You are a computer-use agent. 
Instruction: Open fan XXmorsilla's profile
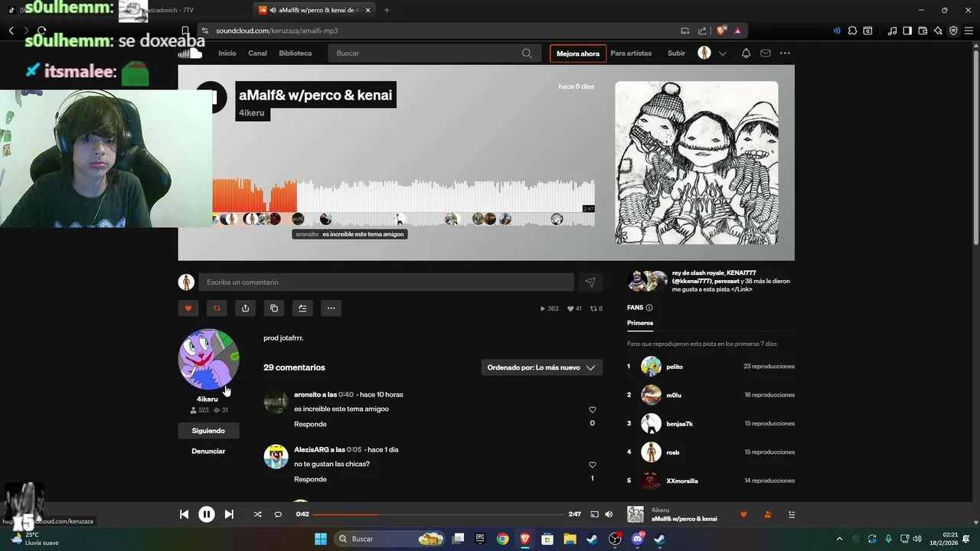(x=681, y=481)
